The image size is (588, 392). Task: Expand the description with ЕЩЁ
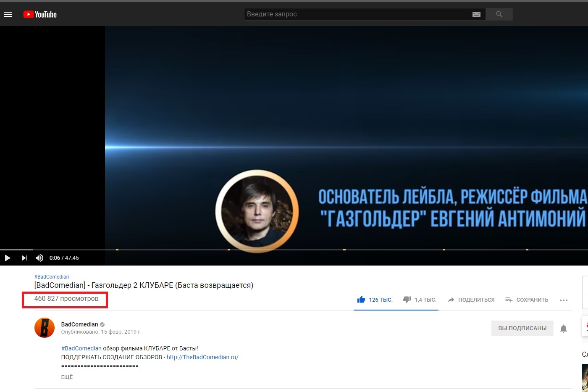(67, 377)
